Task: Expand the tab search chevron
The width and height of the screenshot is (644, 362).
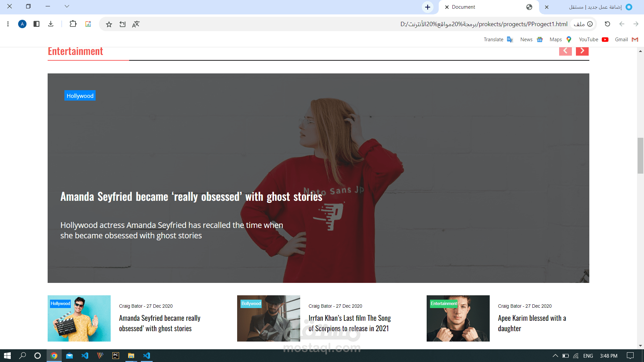Action: (x=67, y=6)
